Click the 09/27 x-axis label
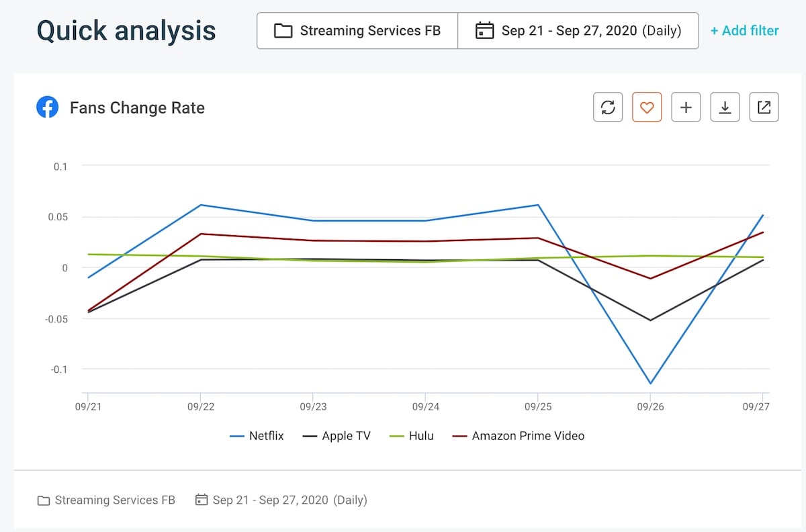The width and height of the screenshot is (806, 532). (x=757, y=406)
